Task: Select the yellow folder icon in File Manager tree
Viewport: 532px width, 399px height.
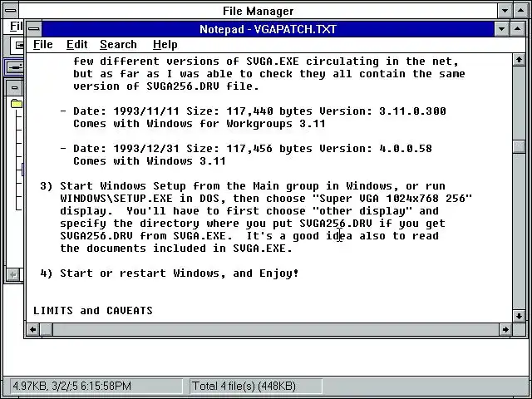Action: point(17,103)
